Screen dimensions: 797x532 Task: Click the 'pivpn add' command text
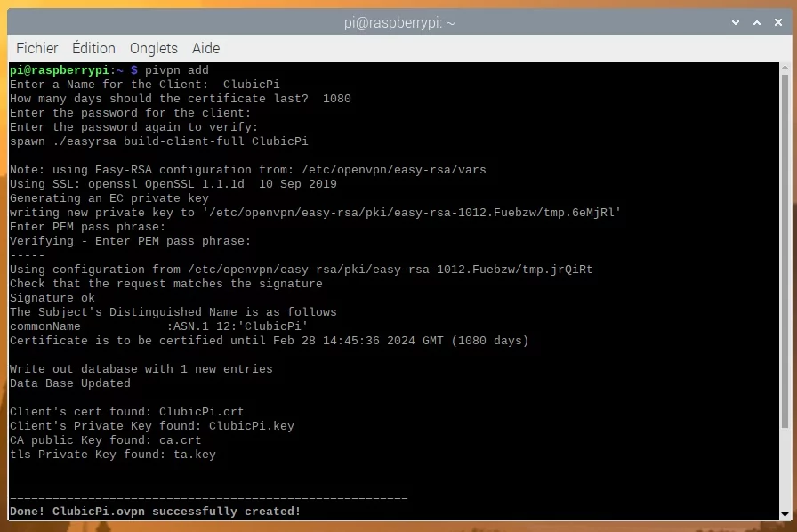coord(177,70)
